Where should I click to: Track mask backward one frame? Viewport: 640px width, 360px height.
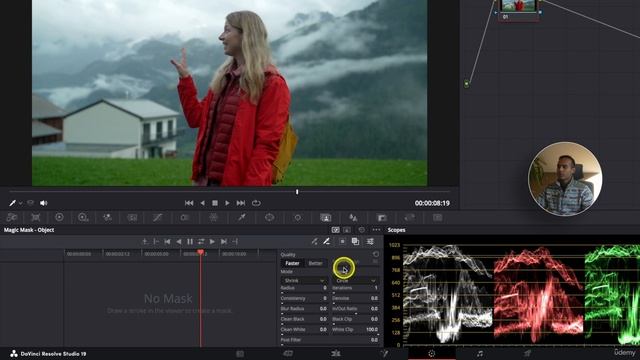pos(178,242)
